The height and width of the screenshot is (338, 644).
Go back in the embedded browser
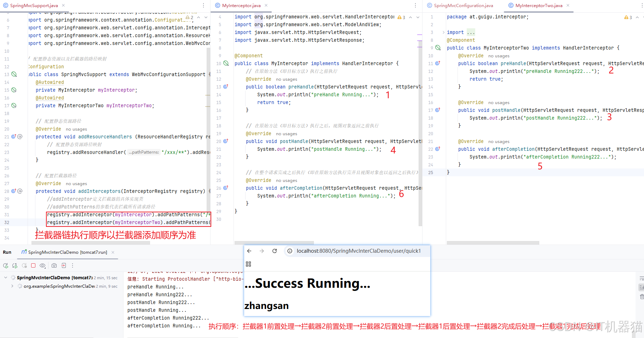(x=249, y=251)
